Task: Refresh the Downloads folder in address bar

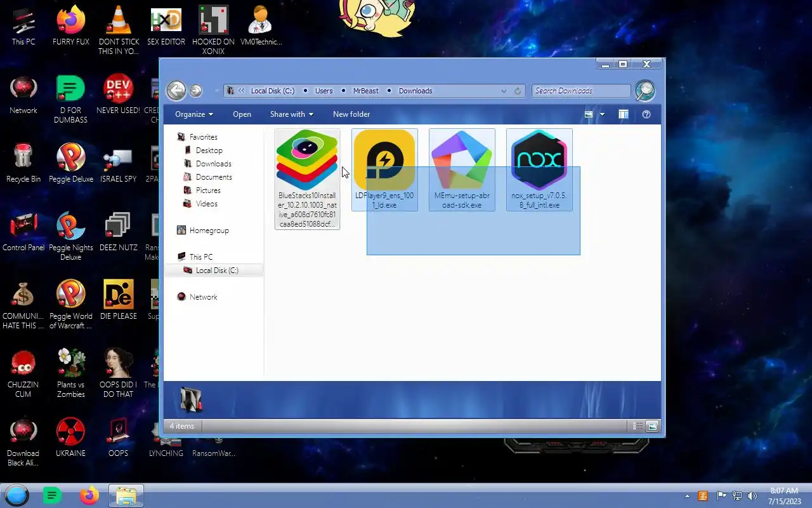Action: [x=518, y=91]
